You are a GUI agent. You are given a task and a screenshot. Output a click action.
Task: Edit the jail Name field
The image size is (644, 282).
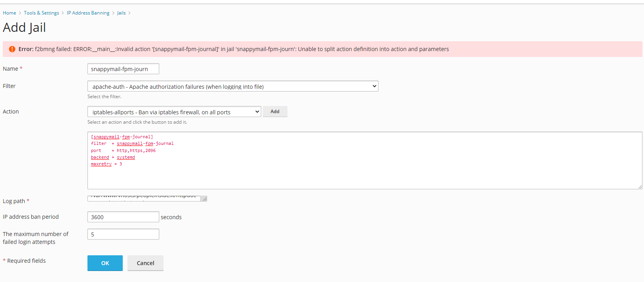pos(123,69)
